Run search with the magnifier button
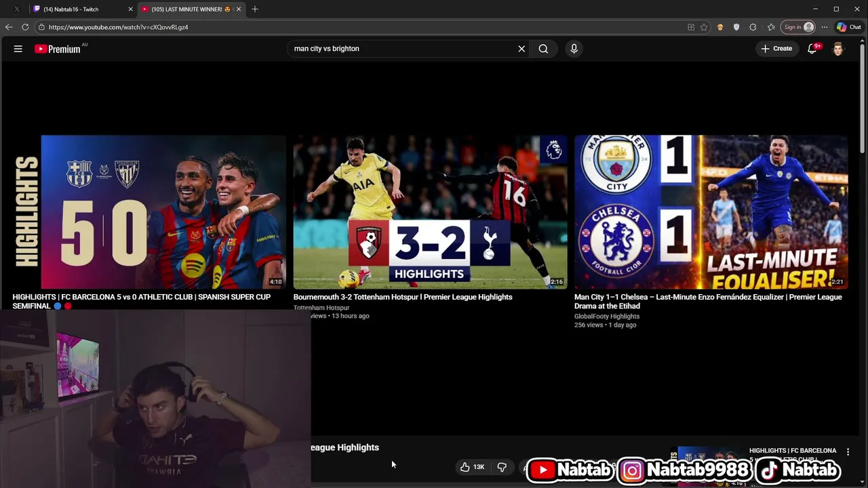The image size is (868, 488). point(543,49)
